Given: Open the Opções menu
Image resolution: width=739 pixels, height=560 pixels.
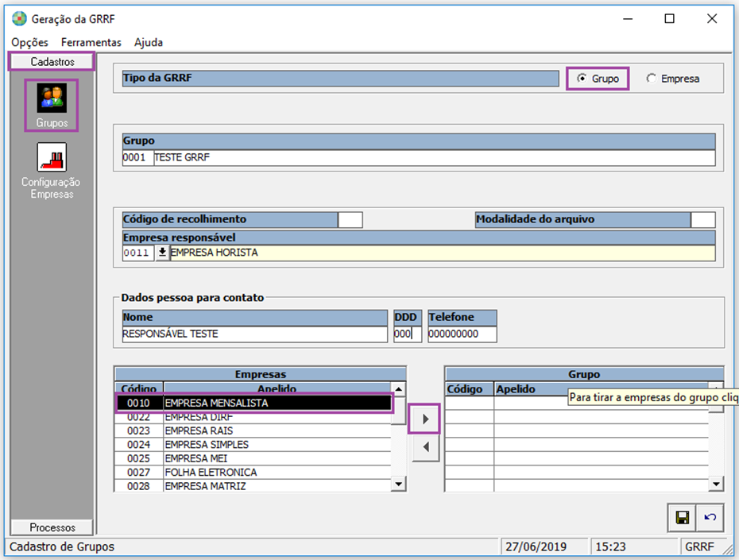Looking at the screenshot, I should (x=30, y=42).
